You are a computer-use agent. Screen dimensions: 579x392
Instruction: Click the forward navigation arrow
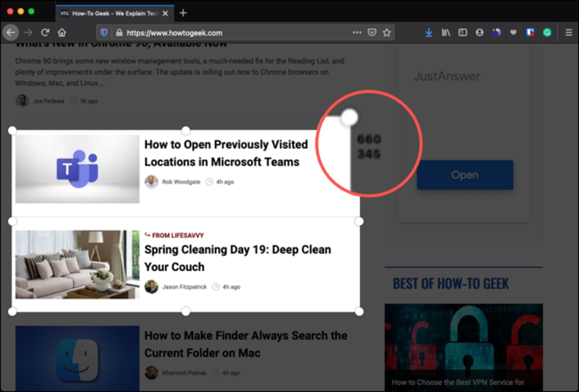28,33
